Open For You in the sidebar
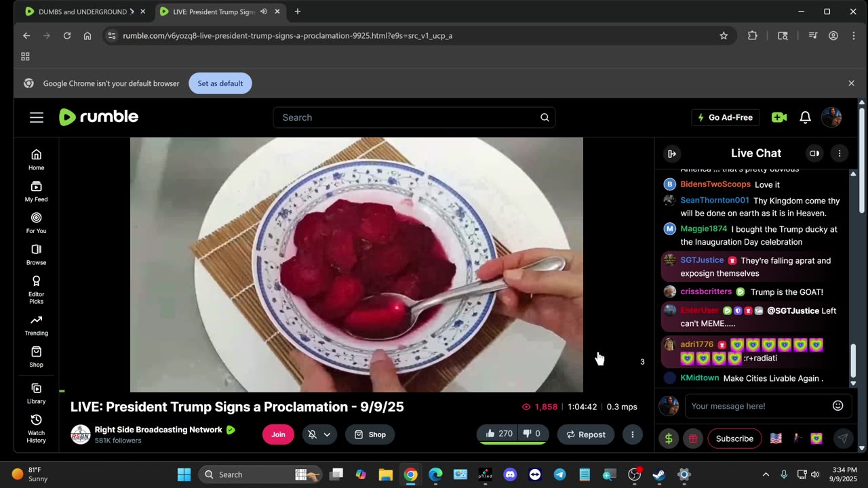 coord(37,223)
